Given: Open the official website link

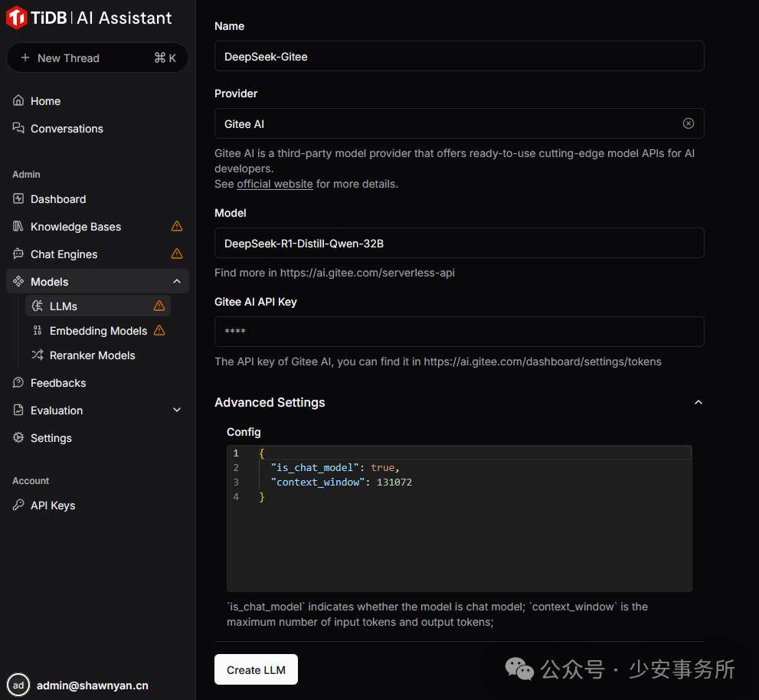Looking at the screenshot, I should [x=274, y=184].
